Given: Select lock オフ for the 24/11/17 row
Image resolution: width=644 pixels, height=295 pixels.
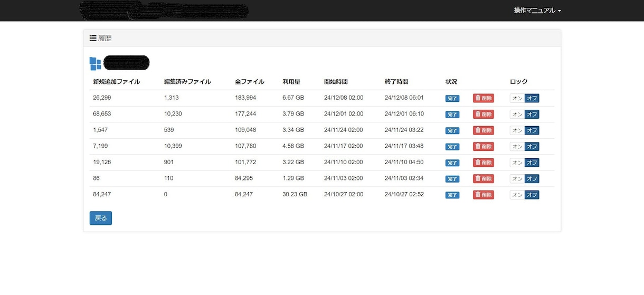Looking at the screenshot, I should pyautogui.click(x=532, y=146).
